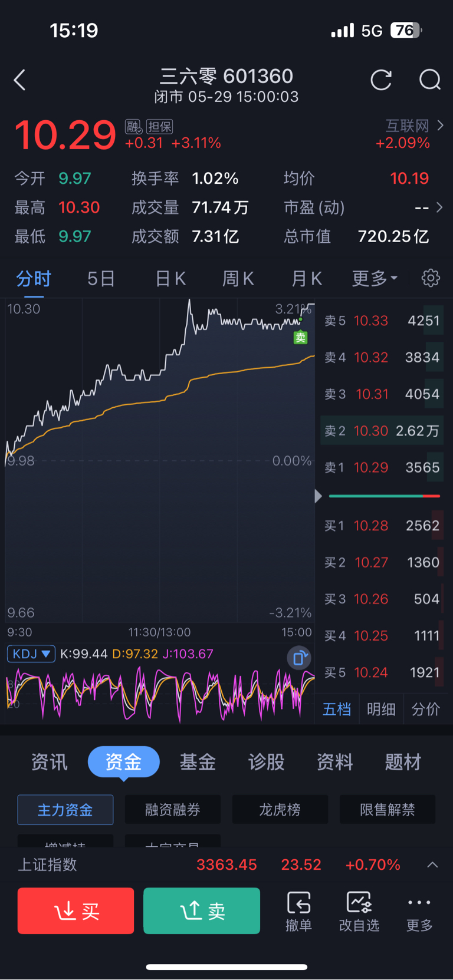453x980 pixels.
Task: Open the 资讯 news tab
Action: pos(50,762)
